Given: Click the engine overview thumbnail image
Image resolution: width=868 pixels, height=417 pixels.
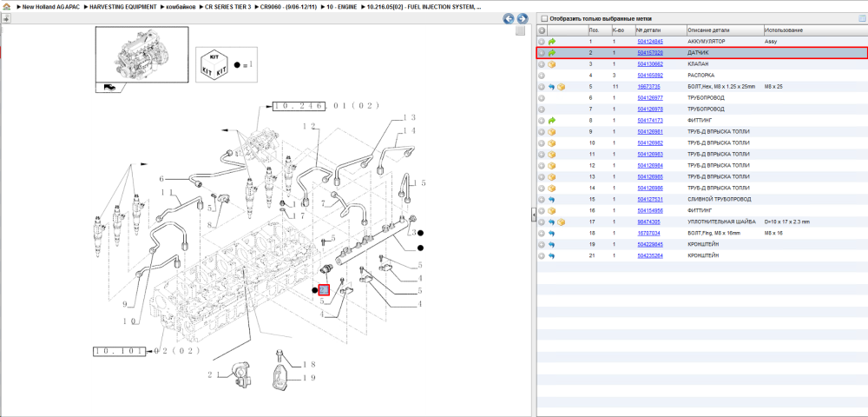Looking at the screenshot, I should [141, 54].
